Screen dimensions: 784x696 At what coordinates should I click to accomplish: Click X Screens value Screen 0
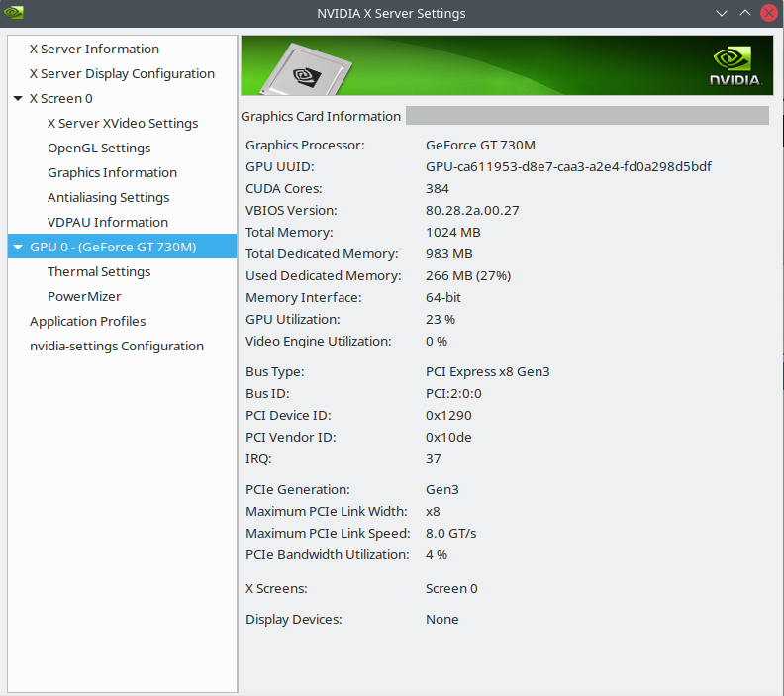[x=451, y=588]
